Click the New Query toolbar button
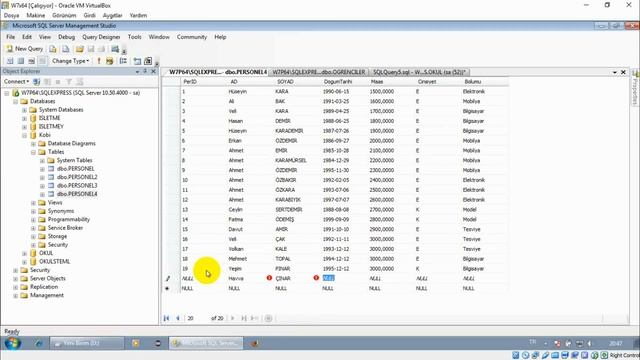This screenshot has width=640, height=360. 24,49
